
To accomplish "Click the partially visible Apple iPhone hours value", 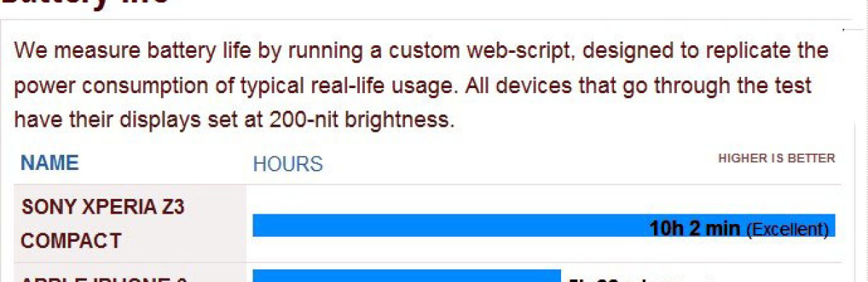I will [621, 279].
